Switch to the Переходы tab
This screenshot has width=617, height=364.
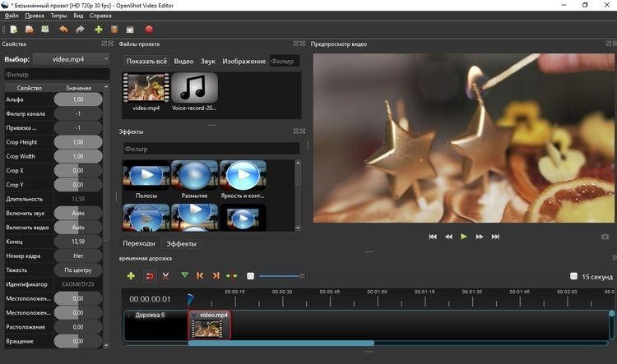(139, 244)
